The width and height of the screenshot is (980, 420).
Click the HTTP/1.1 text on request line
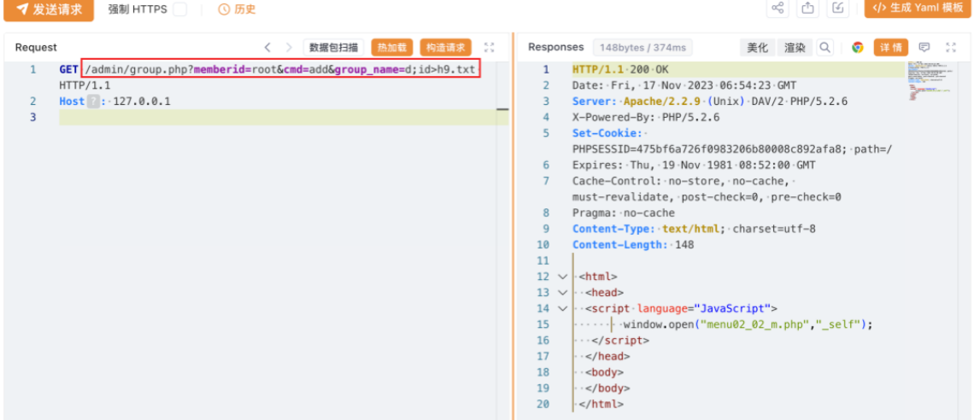(x=85, y=85)
